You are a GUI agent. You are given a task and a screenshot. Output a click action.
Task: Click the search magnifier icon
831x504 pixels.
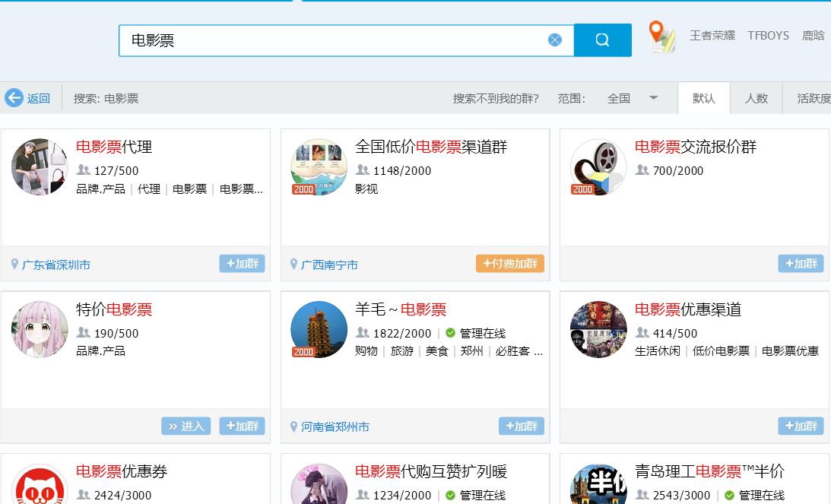[x=602, y=40]
